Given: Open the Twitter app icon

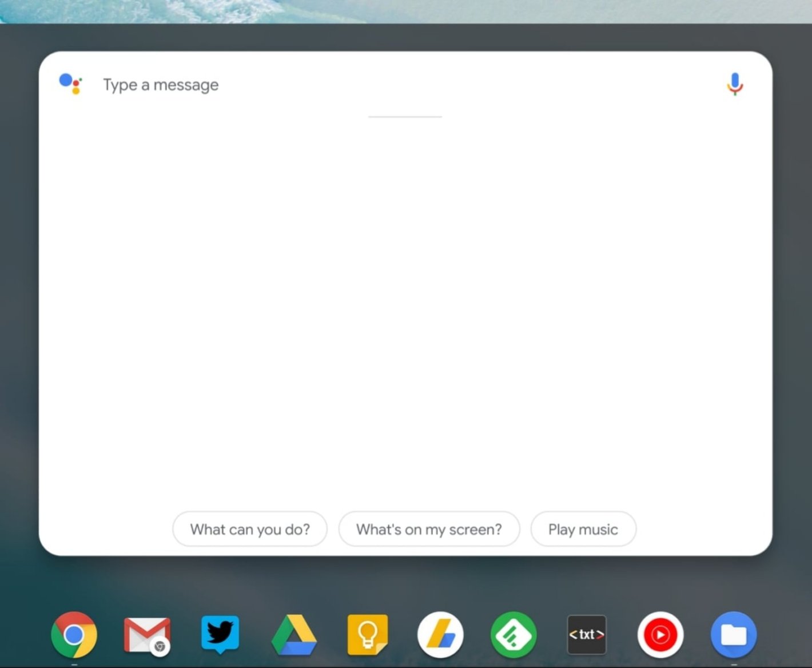Looking at the screenshot, I should tap(220, 634).
